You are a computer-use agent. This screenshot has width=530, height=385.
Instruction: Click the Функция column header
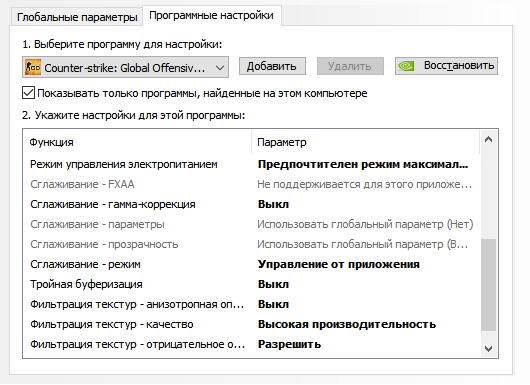pos(137,142)
